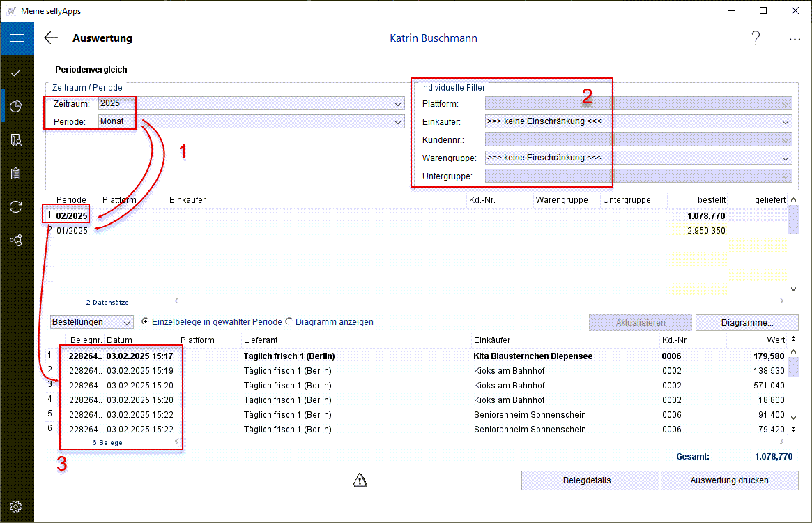Open the hamburger menu in sidebar
The image size is (812, 523).
click(17, 38)
